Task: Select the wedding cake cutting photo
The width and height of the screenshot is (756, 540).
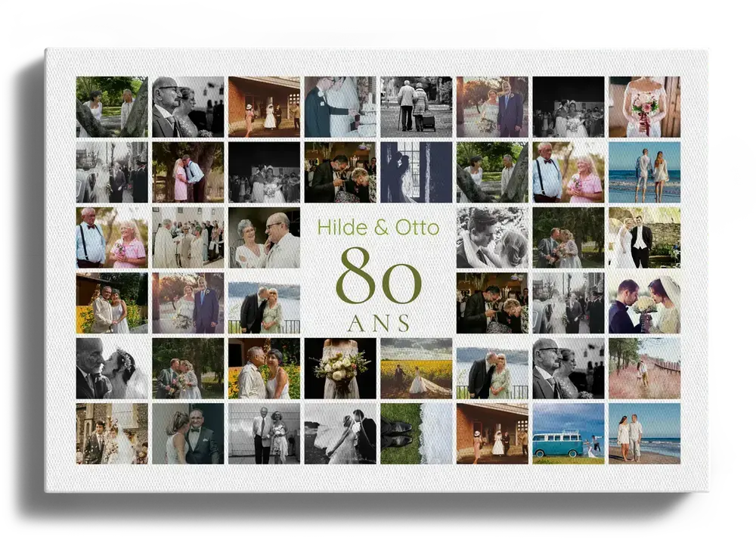Action: (x=340, y=107)
